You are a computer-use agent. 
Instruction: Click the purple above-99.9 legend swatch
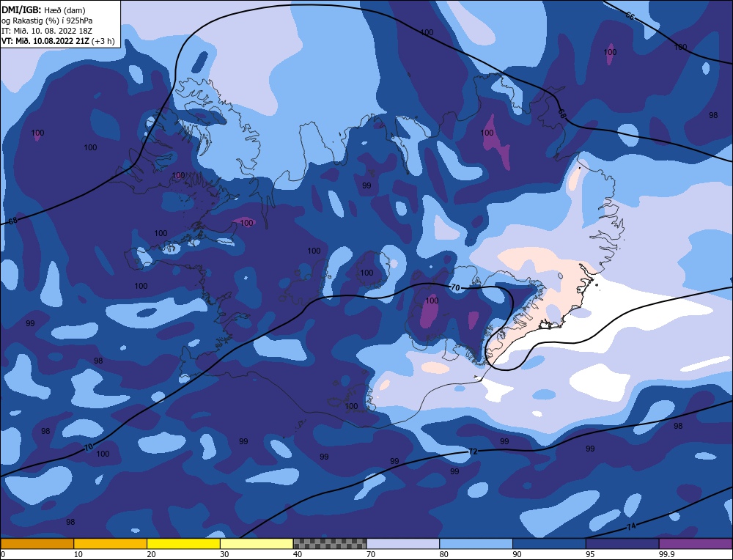click(x=696, y=544)
